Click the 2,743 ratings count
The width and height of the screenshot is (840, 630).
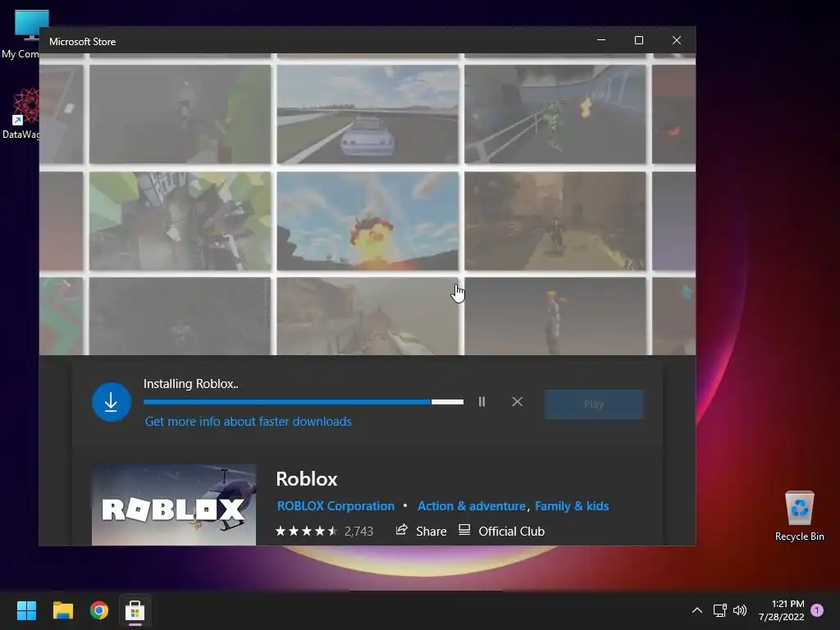358,532
